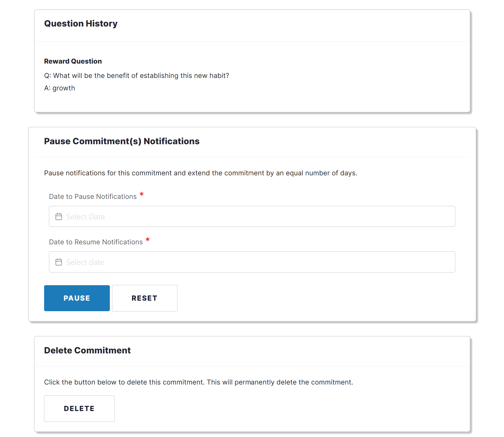Select the Pause Commitment(s) Notifications heading
The height and width of the screenshot is (437, 504).
tap(122, 141)
